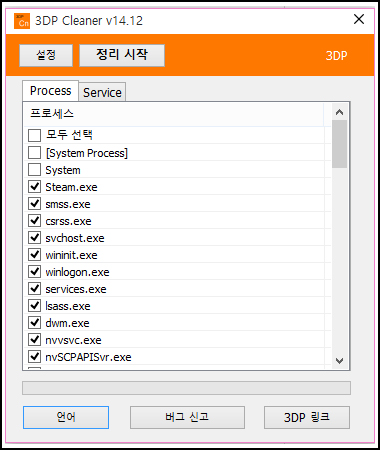Screen dimensions: 380x450
Task: Select the svchost.exe text row
Action: 75,238
